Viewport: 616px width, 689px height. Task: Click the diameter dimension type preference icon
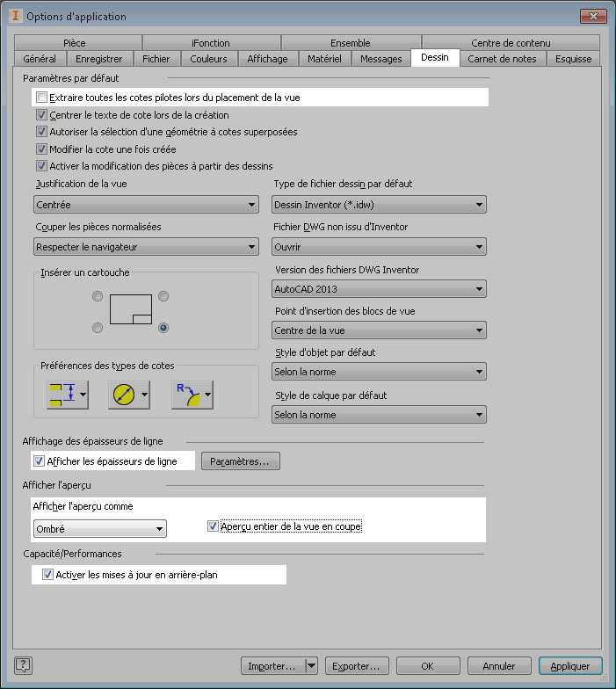click(x=123, y=394)
